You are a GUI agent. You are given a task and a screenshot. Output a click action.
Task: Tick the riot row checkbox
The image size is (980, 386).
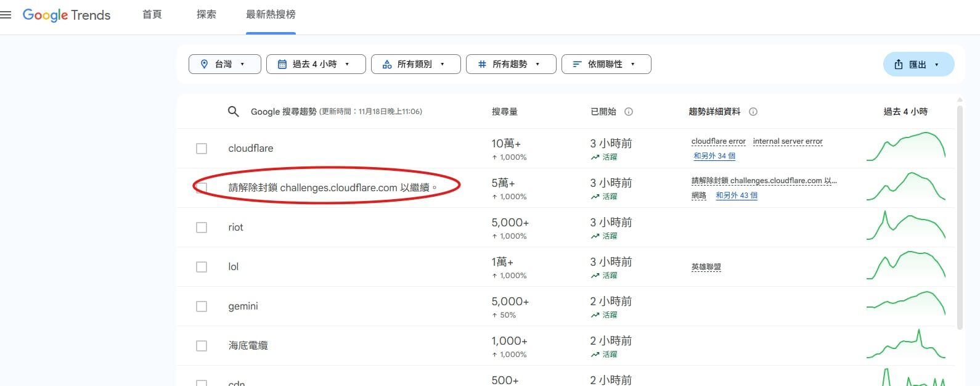coord(202,228)
